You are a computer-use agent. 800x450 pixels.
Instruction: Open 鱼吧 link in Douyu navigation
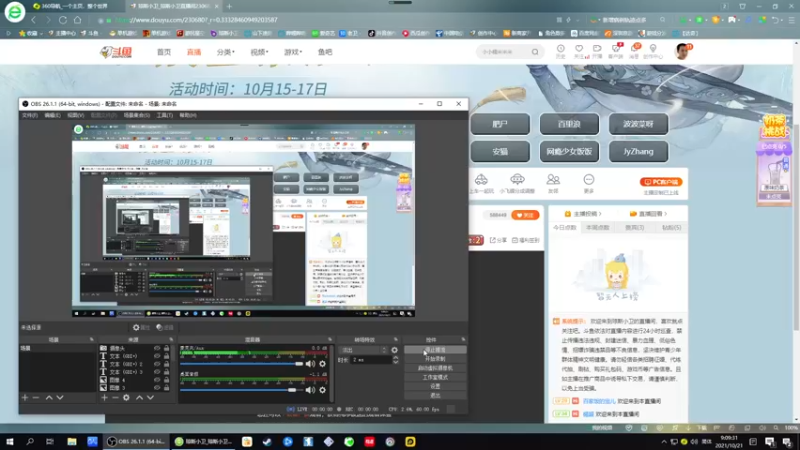(325, 52)
